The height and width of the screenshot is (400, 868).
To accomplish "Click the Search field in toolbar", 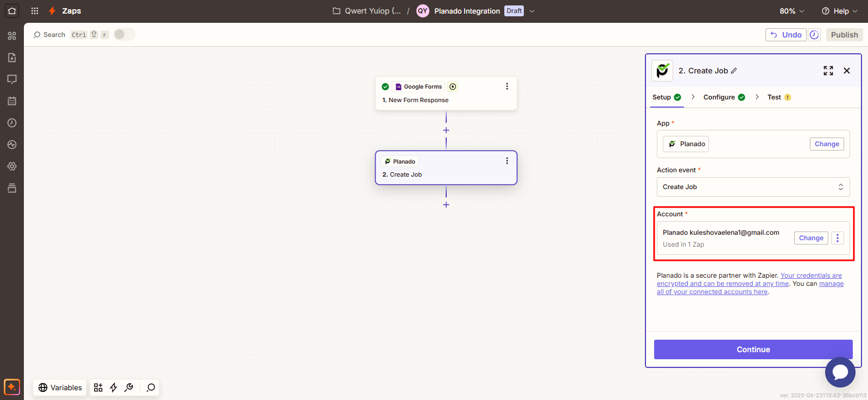I will click(x=49, y=34).
